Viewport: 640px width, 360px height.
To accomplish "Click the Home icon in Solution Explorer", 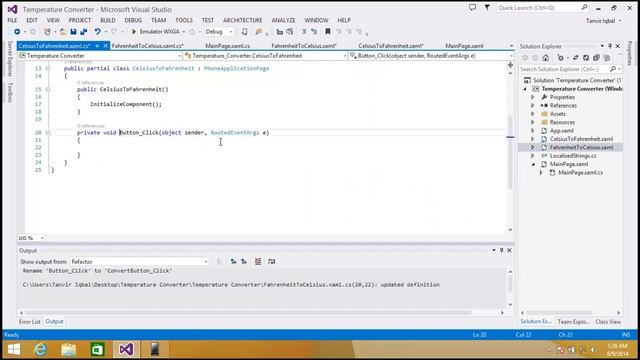I will 545,58.
